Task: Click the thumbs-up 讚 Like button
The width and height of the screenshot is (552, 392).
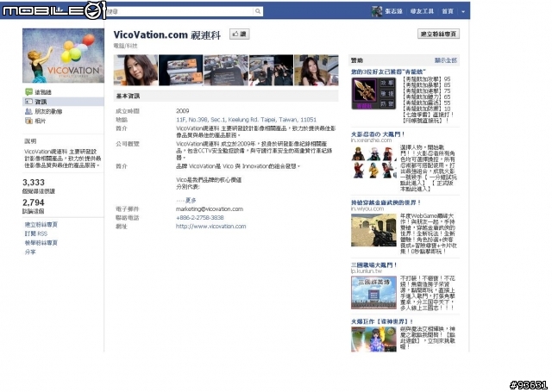Action: pyautogui.click(x=240, y=34)
